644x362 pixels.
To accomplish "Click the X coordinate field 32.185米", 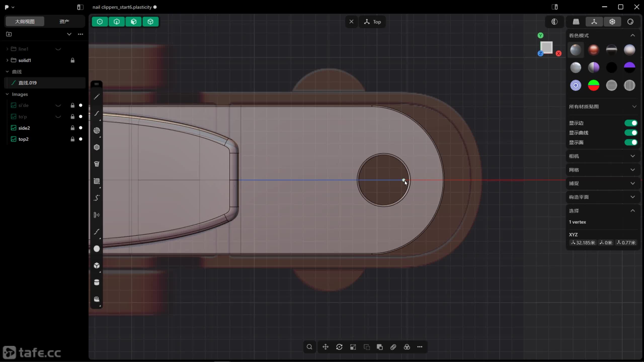I will (x=583, y=243).
